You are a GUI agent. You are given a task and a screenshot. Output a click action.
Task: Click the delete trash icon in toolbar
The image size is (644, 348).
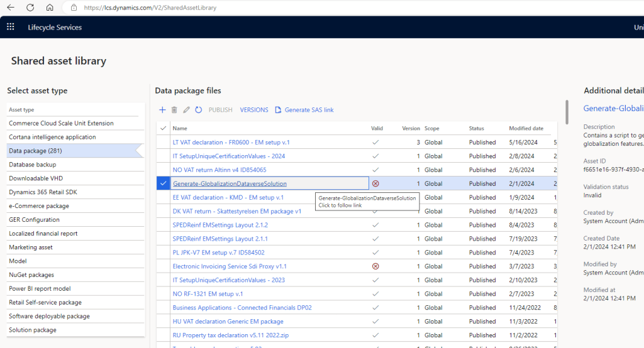point(174,110)
